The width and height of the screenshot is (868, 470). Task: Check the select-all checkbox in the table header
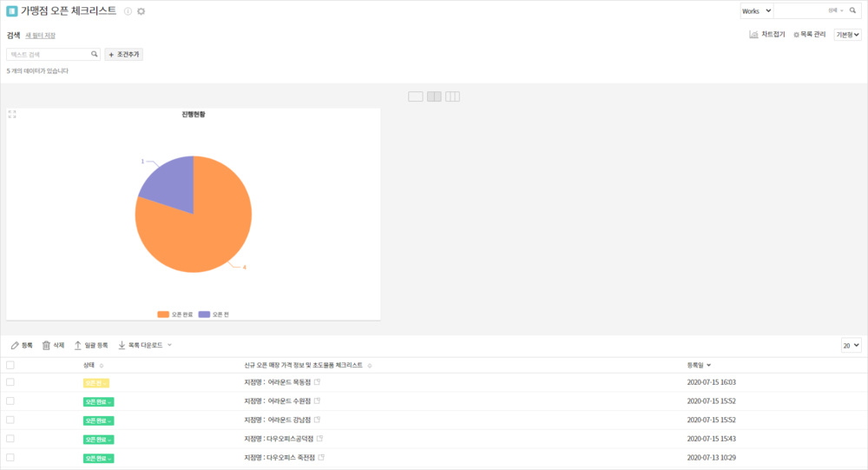click(10, 366)
